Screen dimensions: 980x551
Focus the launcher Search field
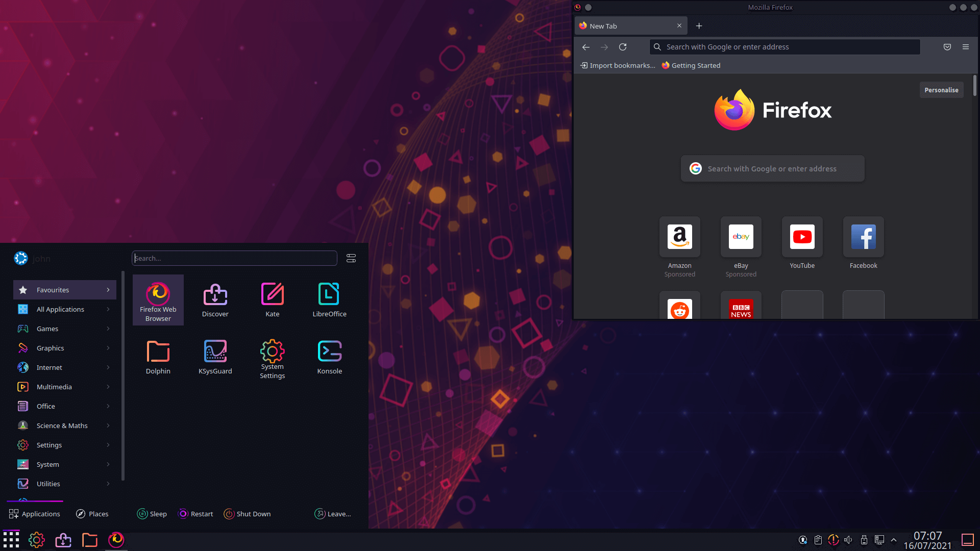pyautogui.click(x=234, y=258)
